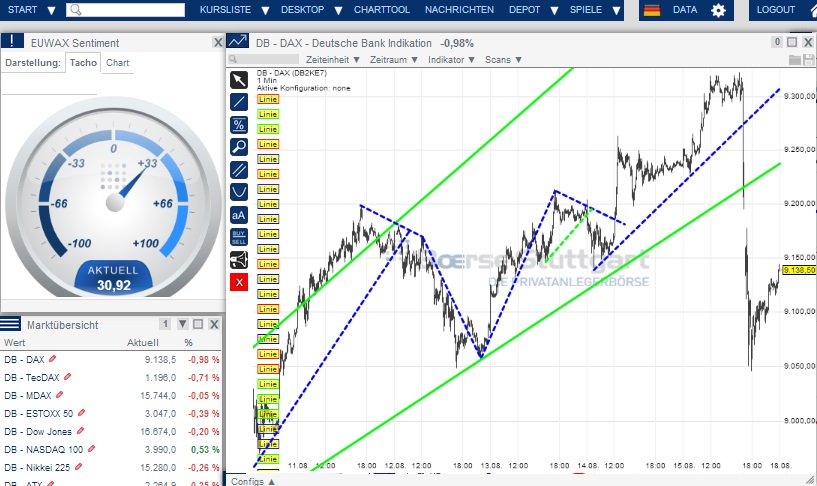Switch sentiment display to Chart tab
Viewport: 817px width, 486px height.
(117, 63)
